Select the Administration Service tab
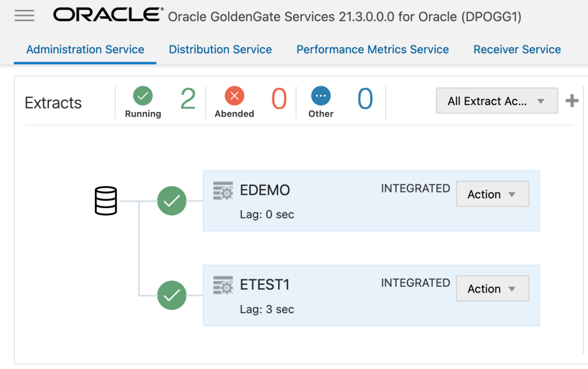The height and width of the screenshot is (369, 588). click(x=85, y=49)
